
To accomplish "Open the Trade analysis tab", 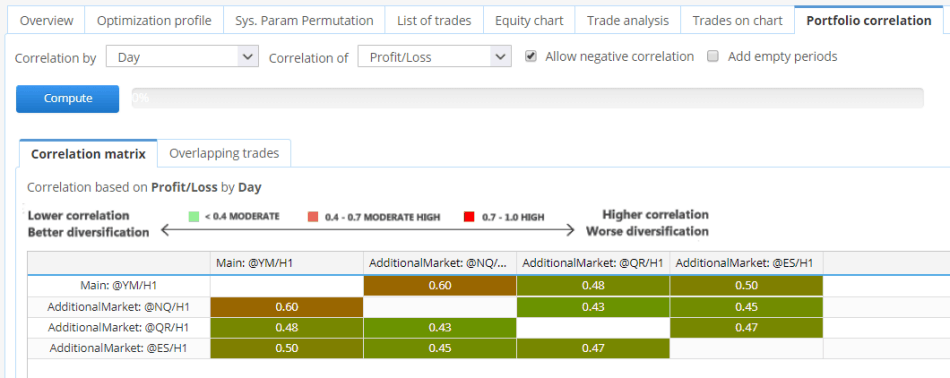I will coord(628,21).
